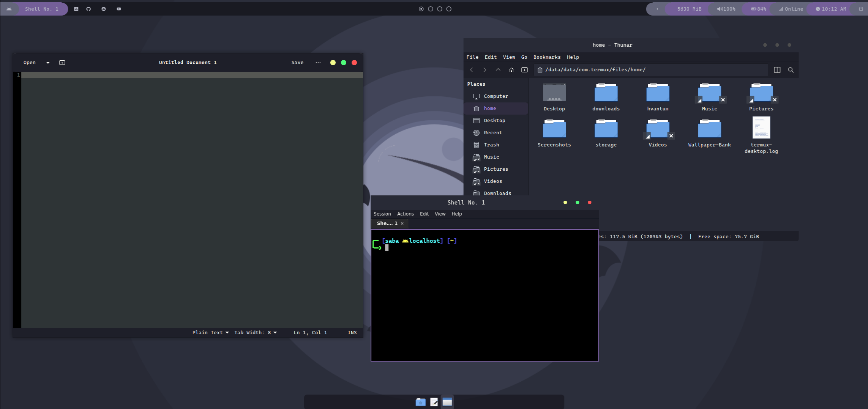Select the storage folder icon
The image size is (868, 409).
tap(606, 129)
